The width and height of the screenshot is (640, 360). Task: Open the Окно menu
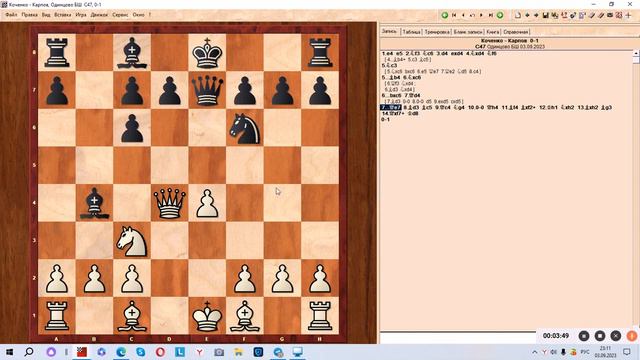(138, 15)
